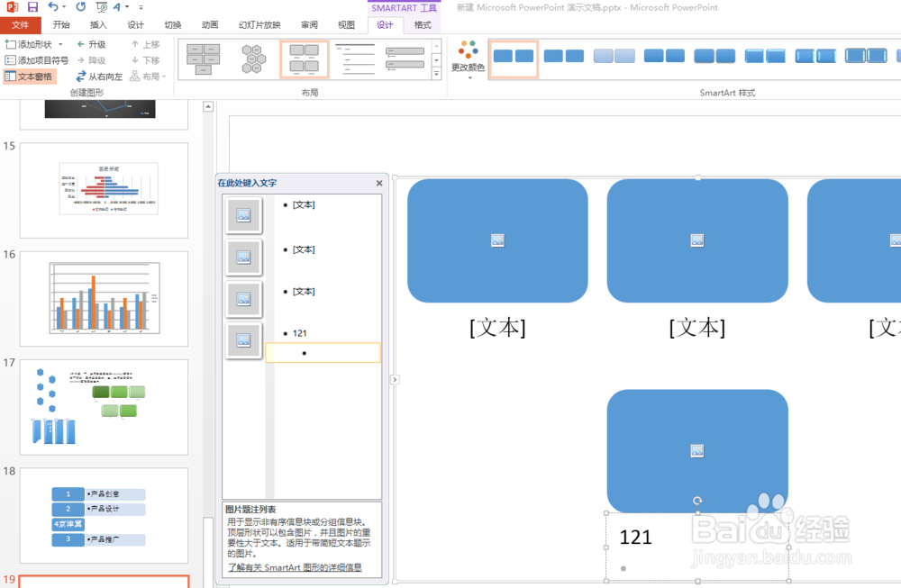This screenshot has height=588, width=901.
Task: Select slide 17 thumbnail
Action: point(104,407)
